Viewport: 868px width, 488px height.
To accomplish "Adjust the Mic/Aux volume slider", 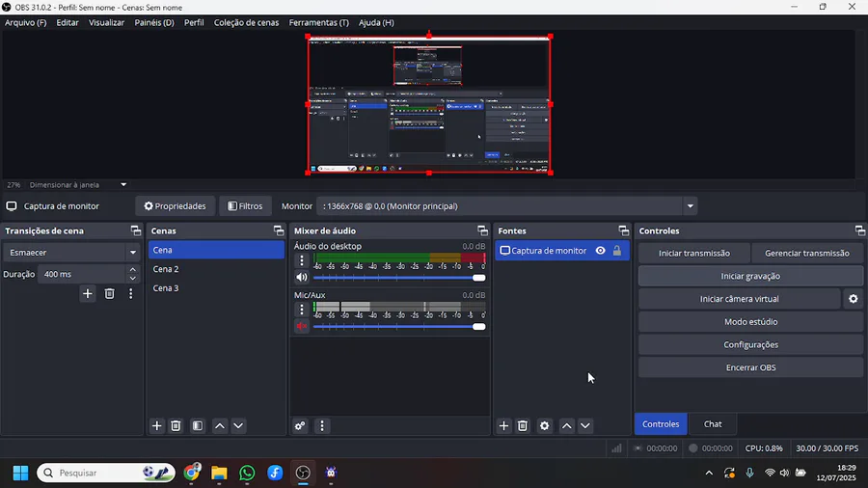I will pos(399,326).
